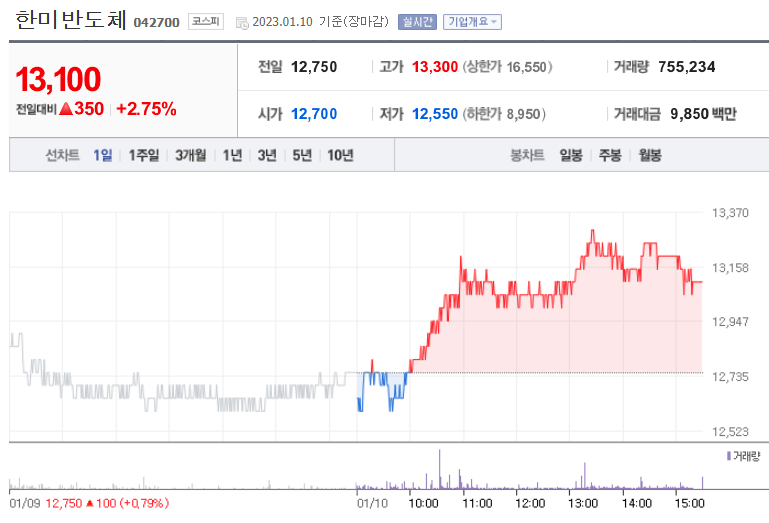769x523 pixels.
Task: Click the up-triangle icon next to 350
Action: (x=66, y=109)
